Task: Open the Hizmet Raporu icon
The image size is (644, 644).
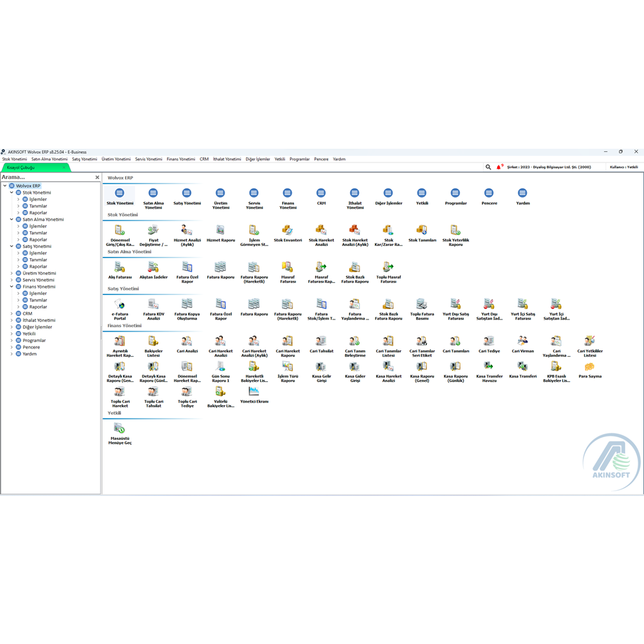Action: [x=220, y=231]
